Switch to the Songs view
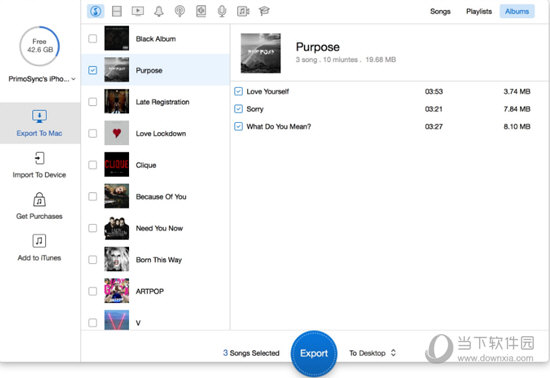Screen dimensions: 550x378 (440, 12)
